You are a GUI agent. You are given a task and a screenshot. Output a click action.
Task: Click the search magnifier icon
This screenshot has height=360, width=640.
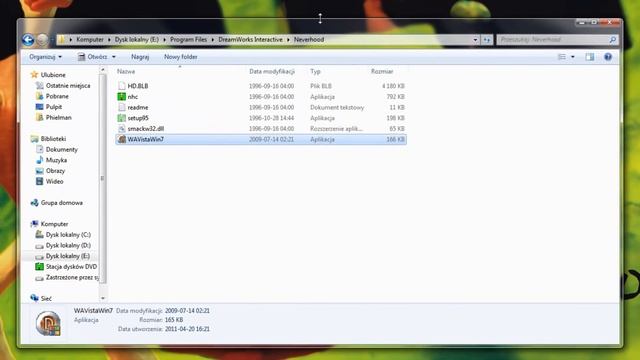(612, 40)
